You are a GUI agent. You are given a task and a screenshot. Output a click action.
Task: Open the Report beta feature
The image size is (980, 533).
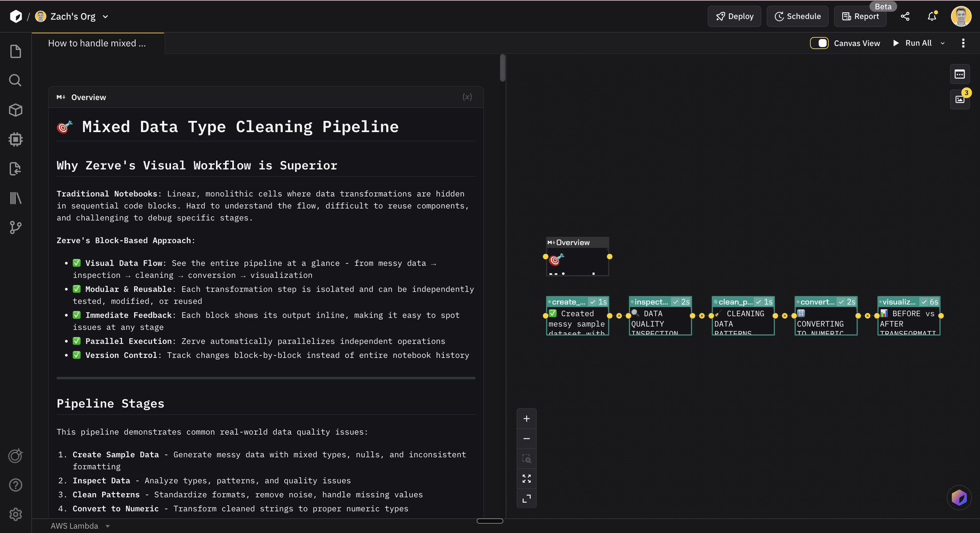(x=860, y=16)
